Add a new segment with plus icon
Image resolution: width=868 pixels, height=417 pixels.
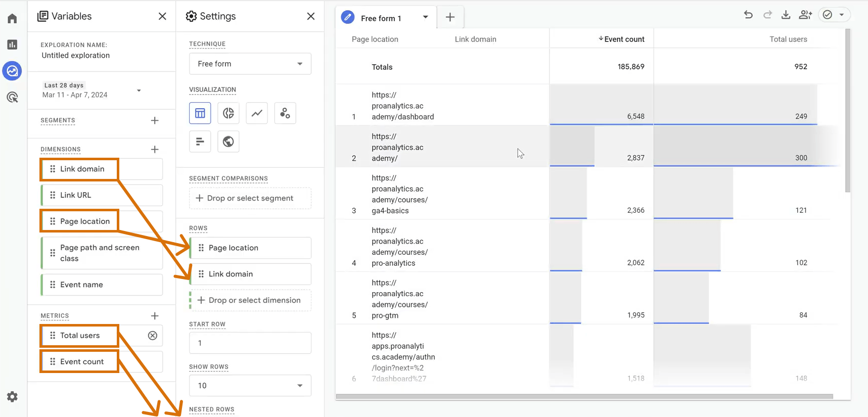(155, 120)
